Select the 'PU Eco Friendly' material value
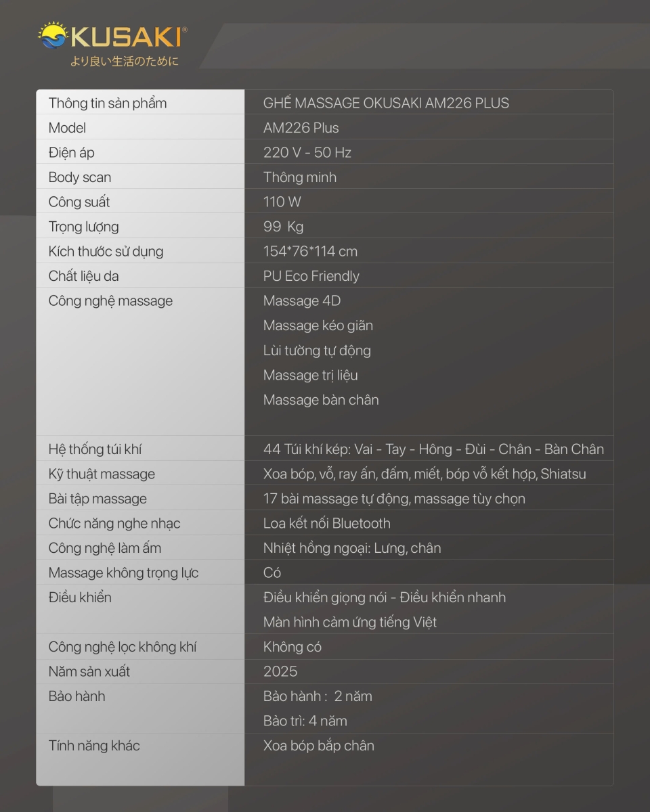Viewport: 650px width, 812px height. click(x=311, y=276)
